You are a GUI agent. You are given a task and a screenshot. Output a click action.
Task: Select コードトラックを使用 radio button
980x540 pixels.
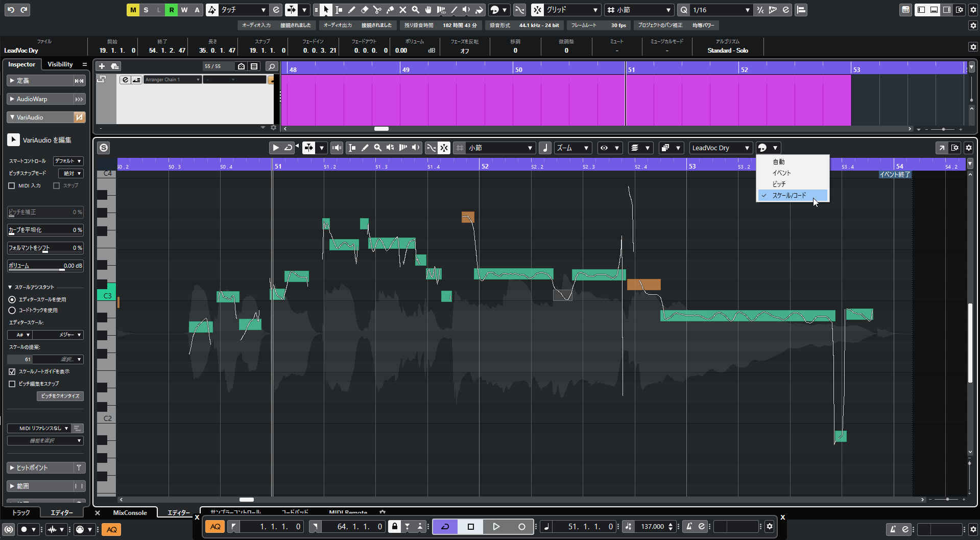(12, 310)
